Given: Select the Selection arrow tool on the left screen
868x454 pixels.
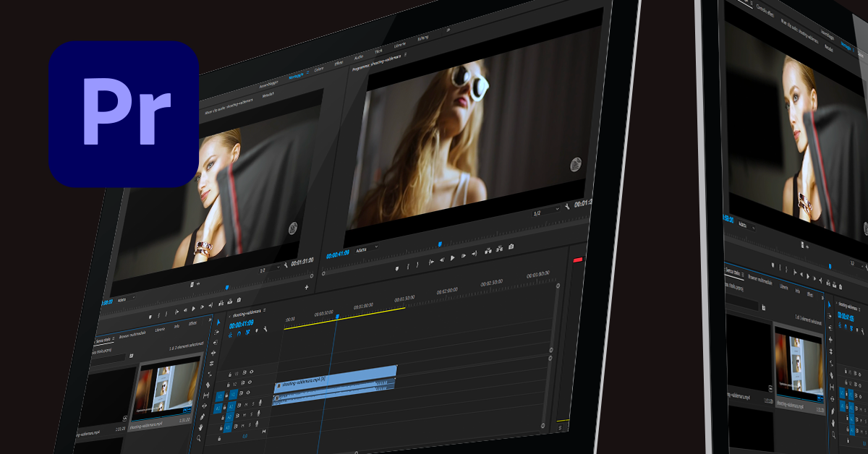Looking at the screenshot, I should point(220,321).
